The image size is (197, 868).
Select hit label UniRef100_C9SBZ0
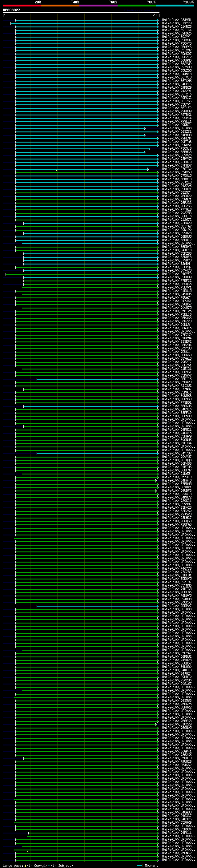(x=177, y=233)
